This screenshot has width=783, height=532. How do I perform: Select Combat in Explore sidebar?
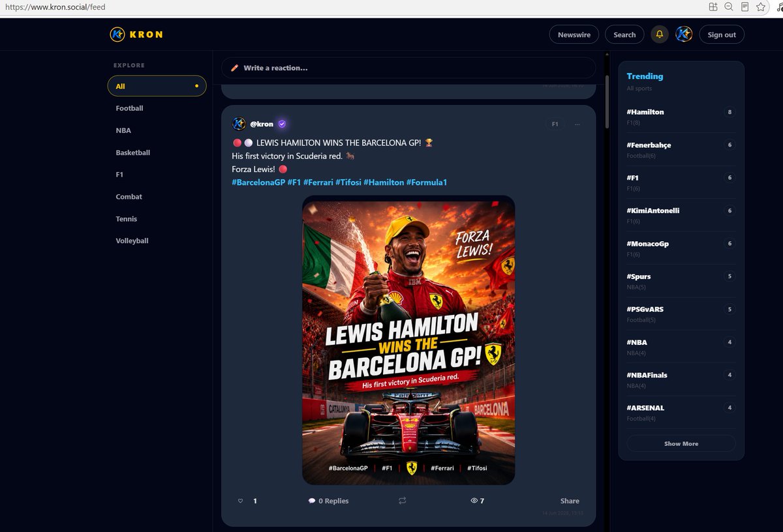coord(129,197)
